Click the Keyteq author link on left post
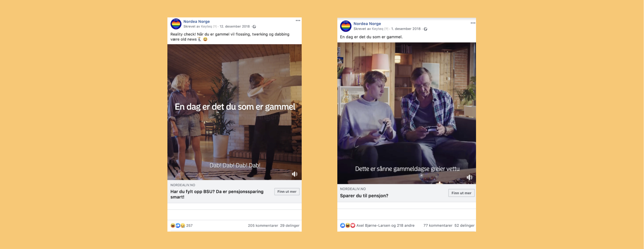This screenshot has height=249, width=644. (x=206, y=27)
